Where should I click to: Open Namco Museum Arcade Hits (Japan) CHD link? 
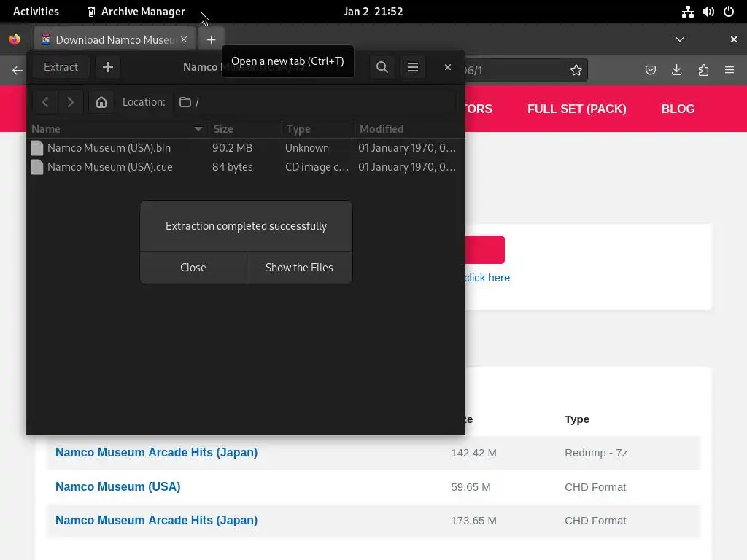(156, 520)
